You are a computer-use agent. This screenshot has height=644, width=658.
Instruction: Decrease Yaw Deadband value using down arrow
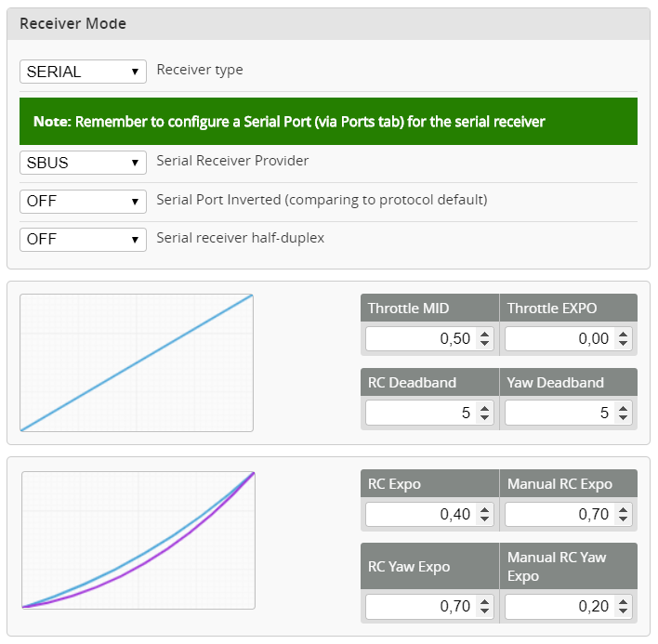623,418
